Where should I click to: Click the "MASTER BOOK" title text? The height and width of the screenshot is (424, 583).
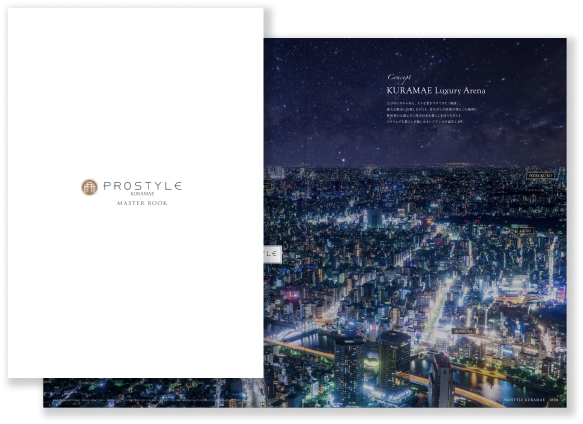coord(142,203)
